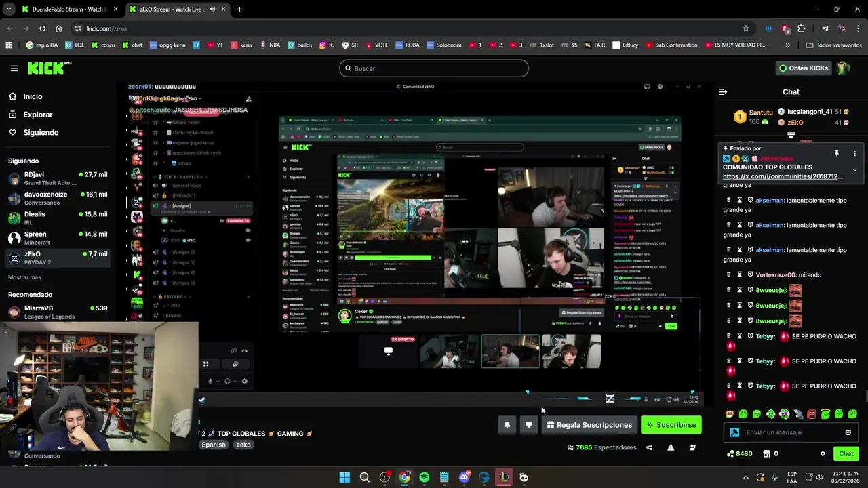The height and width of the screenshot is (488, 868).
Task: Open Discord from the taskbar
Action: [465, 477]
